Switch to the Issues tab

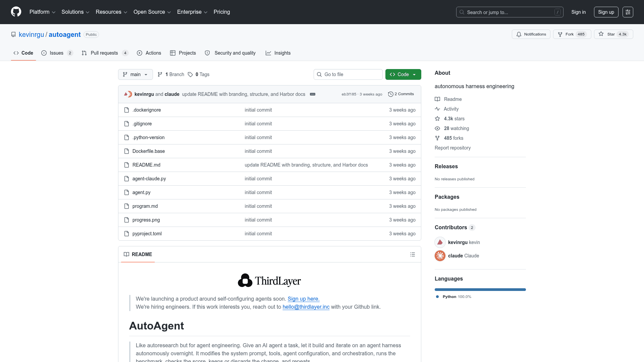pyautogui.click(x=57, y=53)
